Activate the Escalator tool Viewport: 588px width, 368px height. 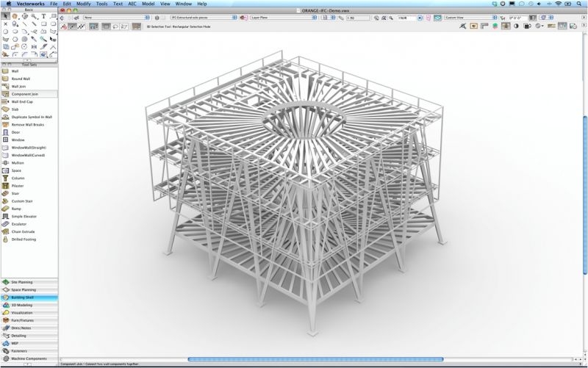(x=19, y=224)
